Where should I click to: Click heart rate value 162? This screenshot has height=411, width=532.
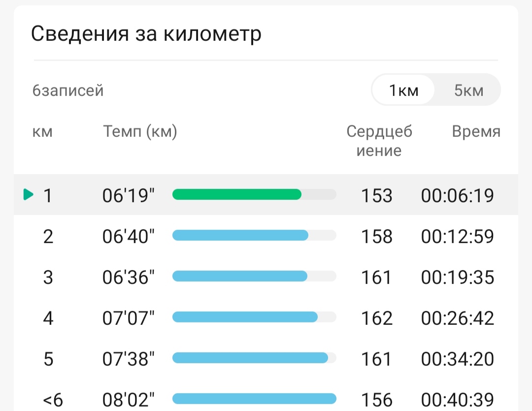pos(377,318)
